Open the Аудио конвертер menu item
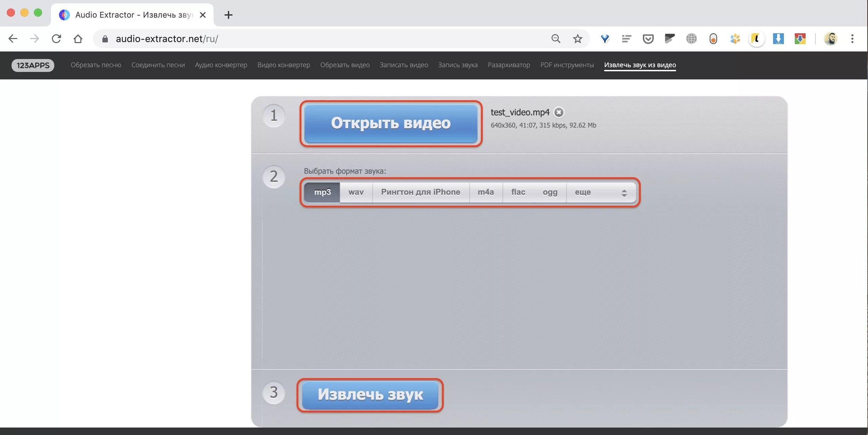This screenshot has width=868, height=435. (221, 65)
